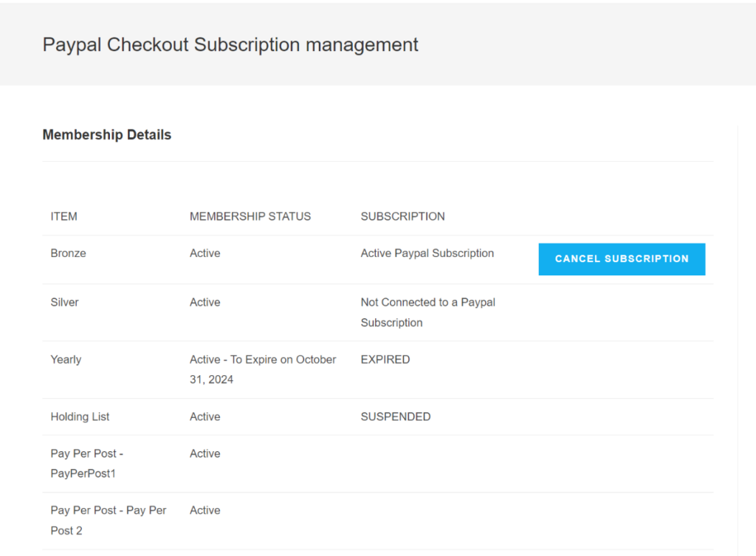Viewport: 756px width, 556px height.
Task: Click Not Connected to a Paypal Subscription text
Action: tap(427, 312)
